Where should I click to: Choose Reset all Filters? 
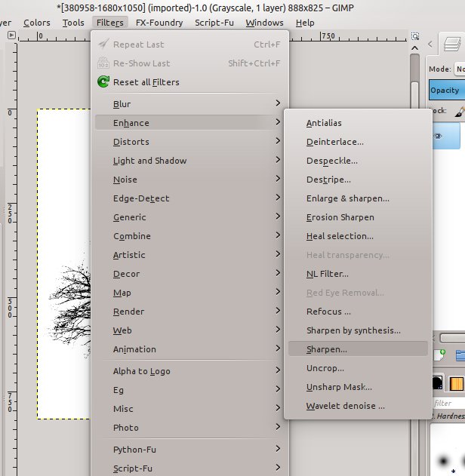pos(189,82)
